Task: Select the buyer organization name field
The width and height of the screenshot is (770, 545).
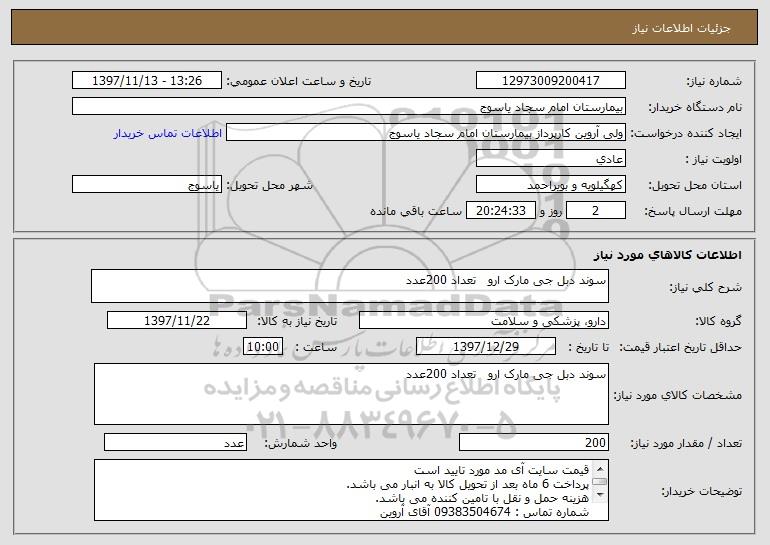Action: pyautogui.click(x=349, y=107)
